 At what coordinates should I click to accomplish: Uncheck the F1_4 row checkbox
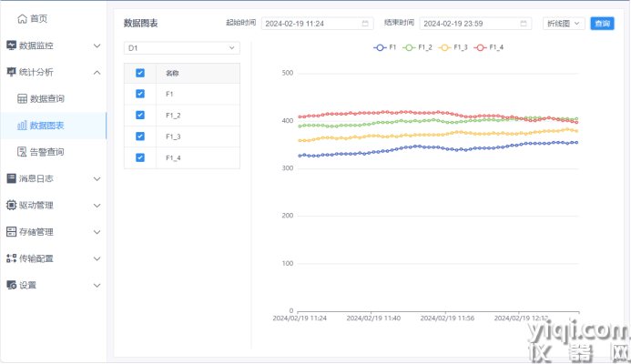pyautogui.click(x=140, y=157)
